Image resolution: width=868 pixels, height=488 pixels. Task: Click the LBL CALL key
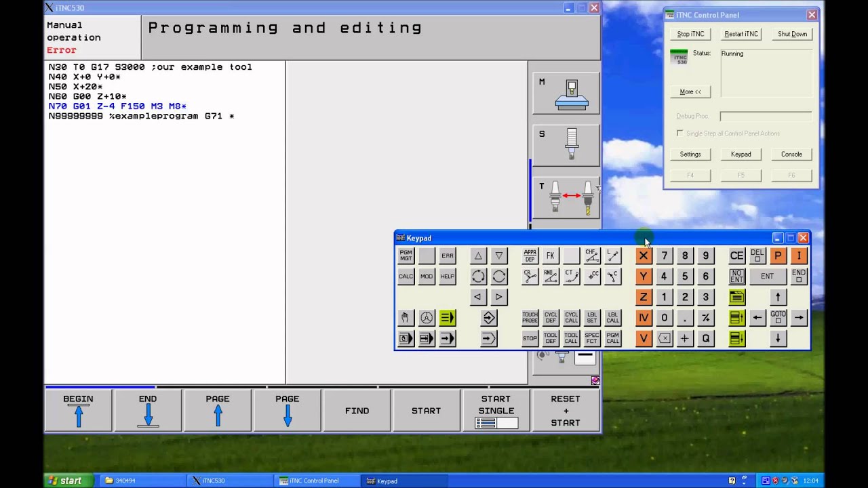613,318
